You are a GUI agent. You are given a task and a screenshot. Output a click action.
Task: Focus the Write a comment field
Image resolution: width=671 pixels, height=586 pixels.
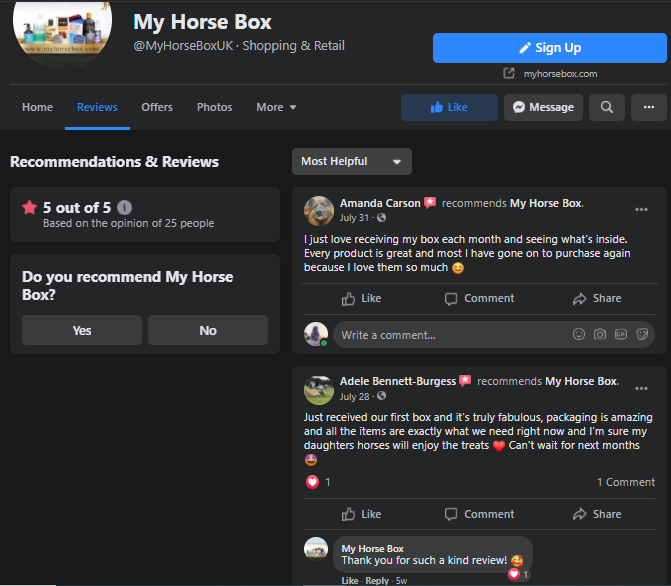click(494, 334)
